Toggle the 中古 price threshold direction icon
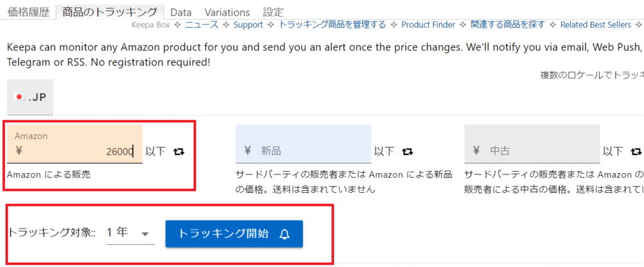Screen dimensions: 644x267 click(636, 151)
